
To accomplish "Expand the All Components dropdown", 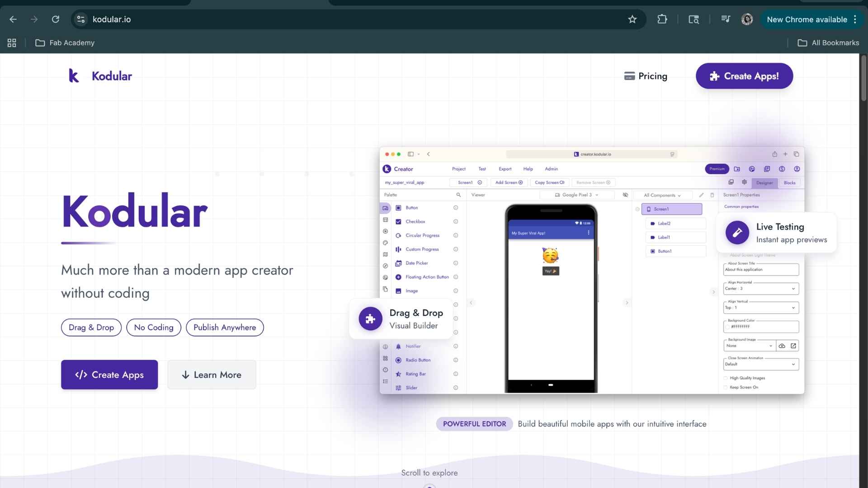I will pos(662,195).
